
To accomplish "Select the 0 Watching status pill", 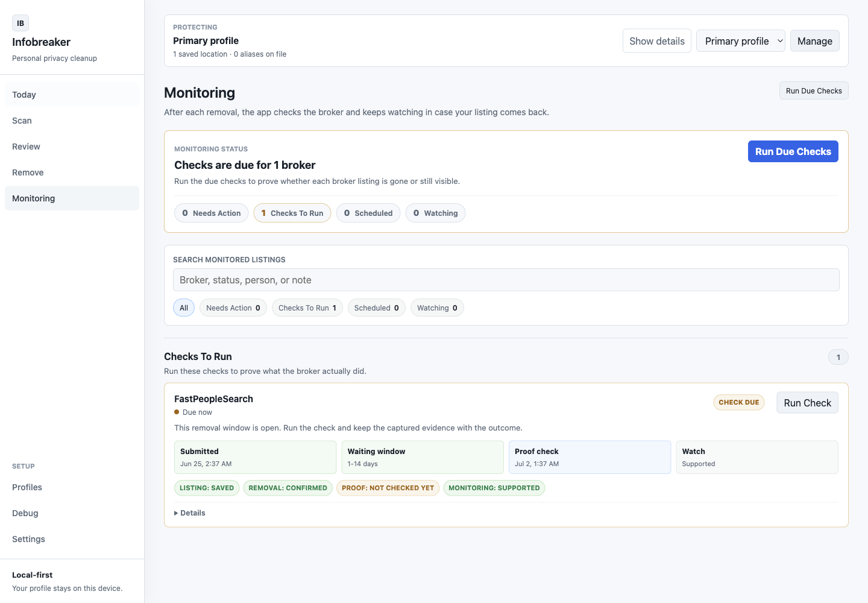I will click(436, 213).
